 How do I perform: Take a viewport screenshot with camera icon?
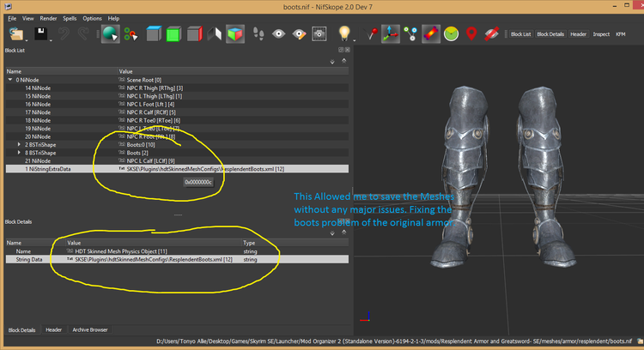(319, 33)
